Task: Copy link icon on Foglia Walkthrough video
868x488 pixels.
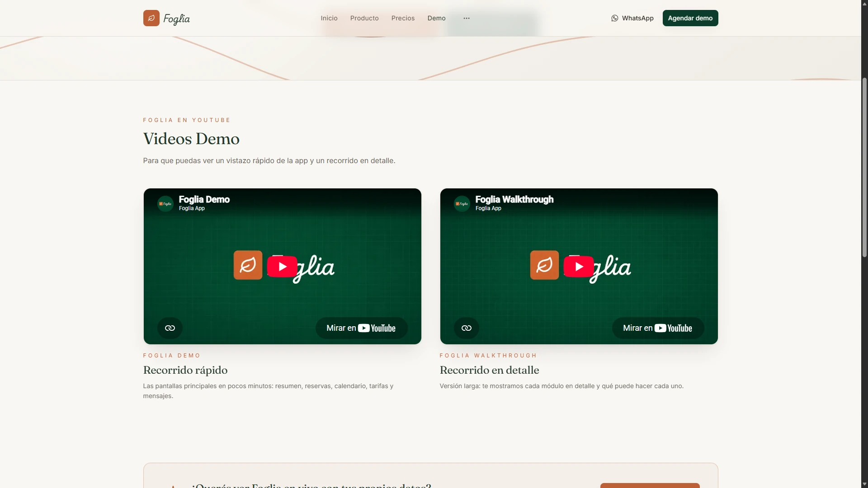Action: (x=467, y=328)
